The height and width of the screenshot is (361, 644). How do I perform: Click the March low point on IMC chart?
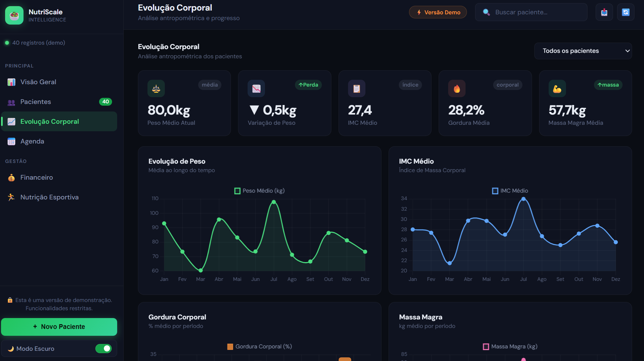point(450,263)
